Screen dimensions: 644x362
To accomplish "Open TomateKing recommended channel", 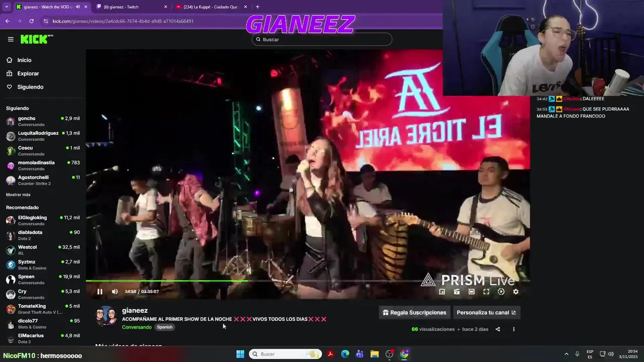I will tap(43, 309).
